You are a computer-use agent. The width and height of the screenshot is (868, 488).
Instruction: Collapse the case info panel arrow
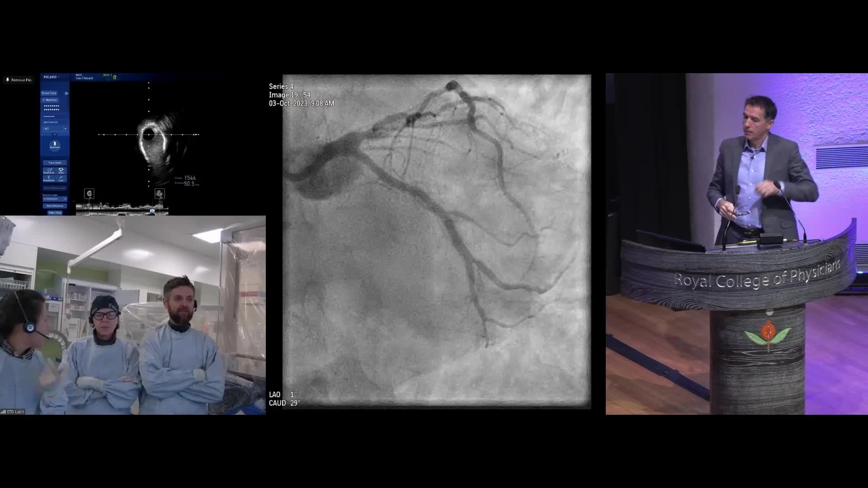[55, 134]
